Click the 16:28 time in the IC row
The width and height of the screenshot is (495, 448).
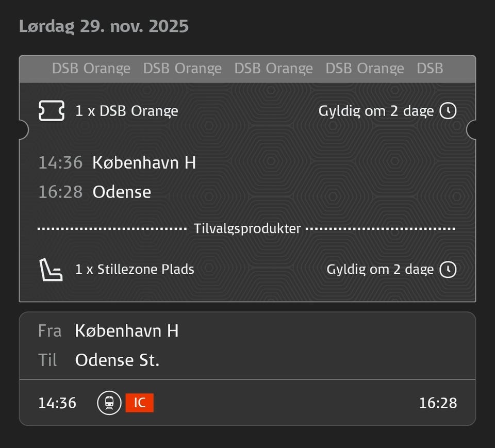438,403
